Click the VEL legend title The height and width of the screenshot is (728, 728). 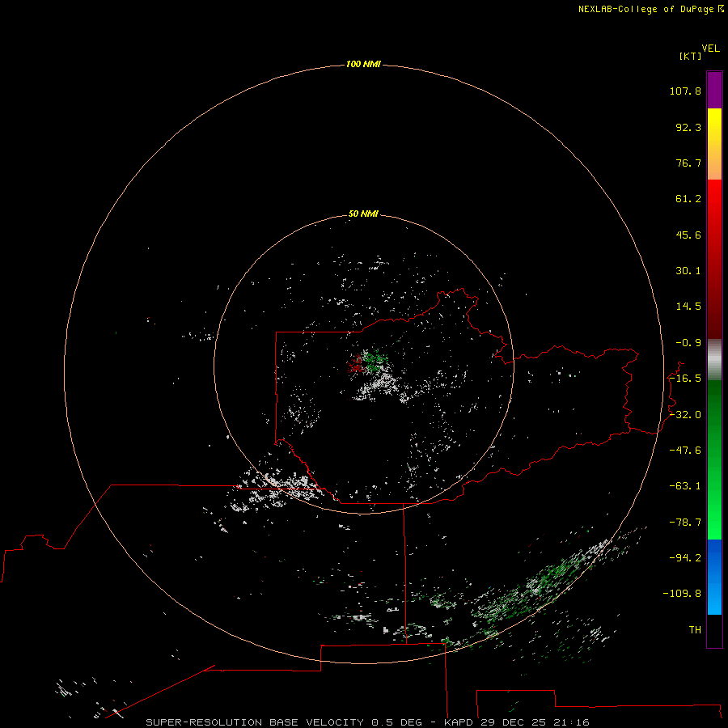711,49
